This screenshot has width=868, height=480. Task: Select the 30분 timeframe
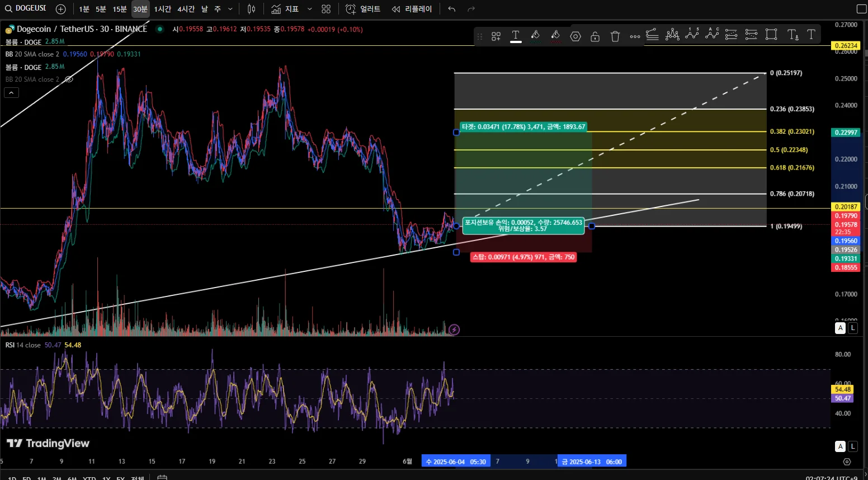140,9
